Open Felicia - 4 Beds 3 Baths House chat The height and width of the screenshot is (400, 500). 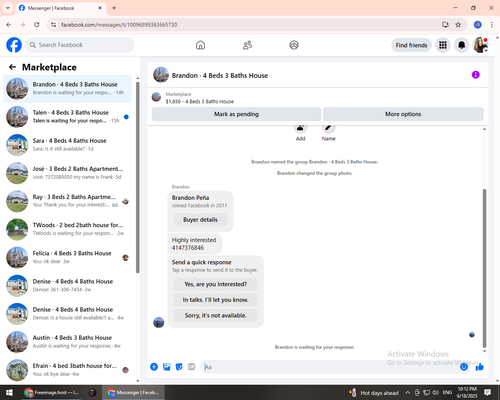[x=67, y=257]
